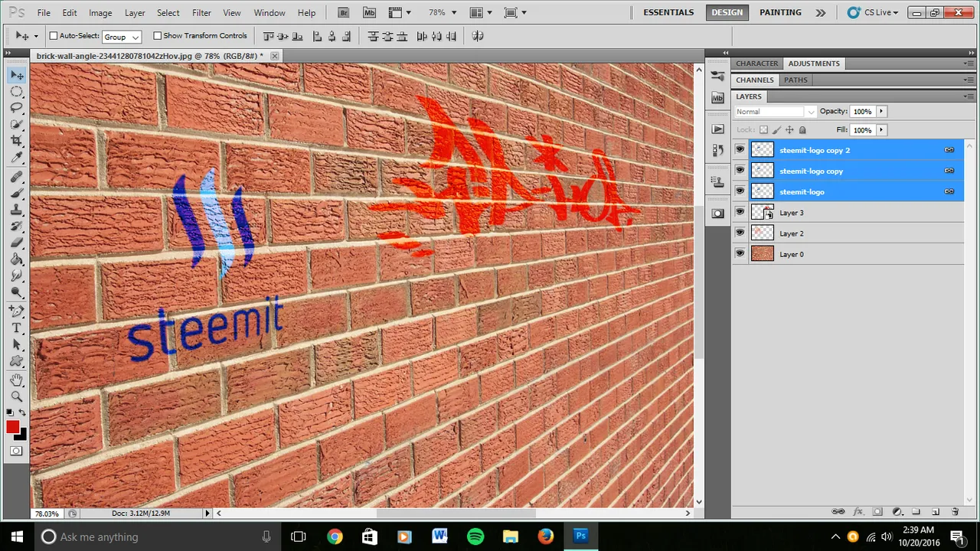
Task: Switch to the Paths tab
Action: (x=795, y=80)
